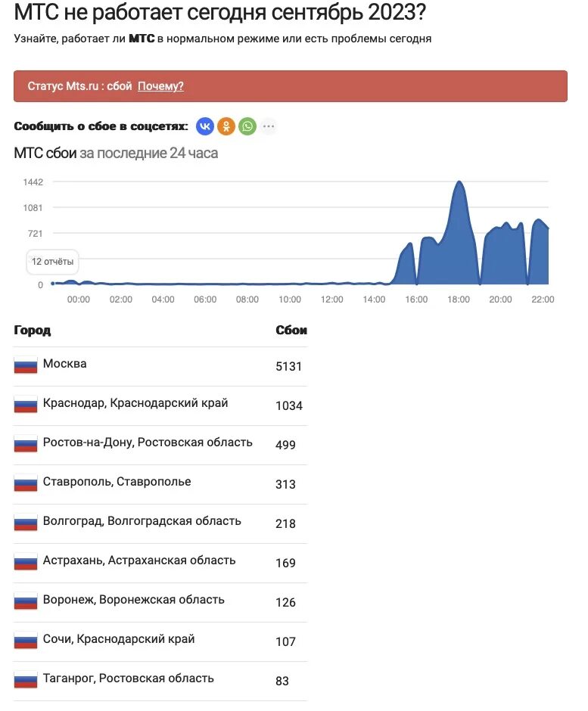Select the Москва city row
Screen dimensions: 588x711
(x=160, y=366)
